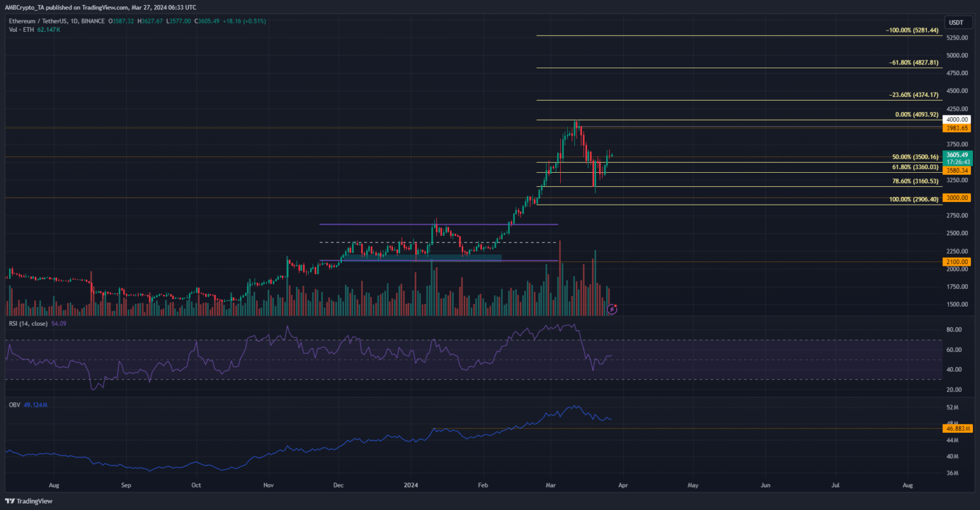Click the orange 2100.00 price level tag
This screenshot has width=980, height=510.
[x=956, y=261]
